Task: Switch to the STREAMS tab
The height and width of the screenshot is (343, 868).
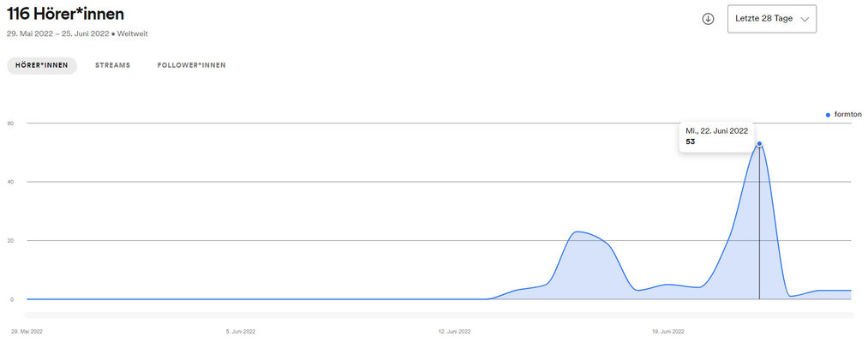Action: (112, 65)
